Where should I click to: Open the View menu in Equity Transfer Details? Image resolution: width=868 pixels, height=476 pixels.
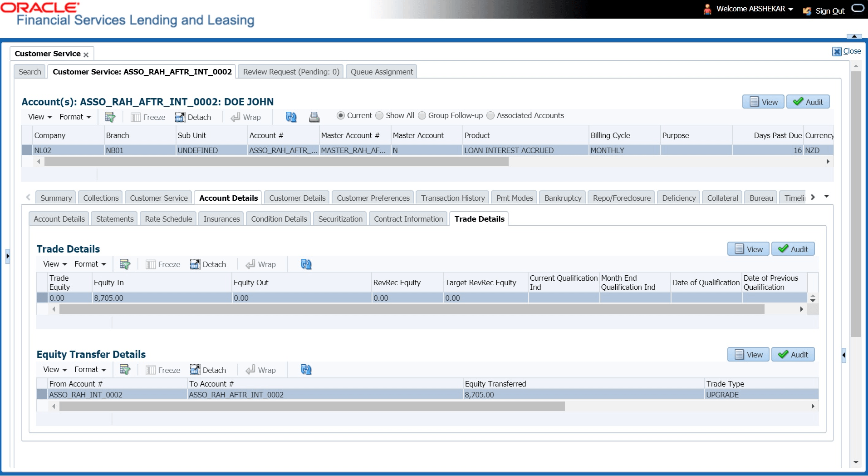(x=55, y=369)
